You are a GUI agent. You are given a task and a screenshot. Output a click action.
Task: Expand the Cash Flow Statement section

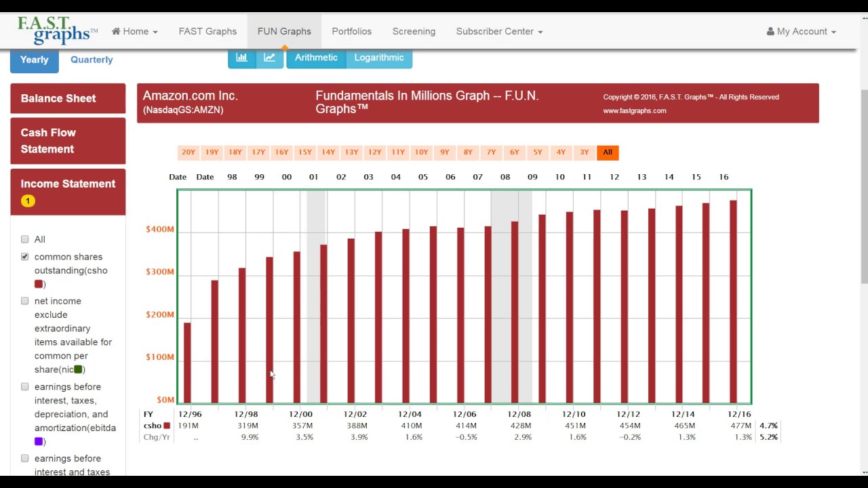click(68, 141)
